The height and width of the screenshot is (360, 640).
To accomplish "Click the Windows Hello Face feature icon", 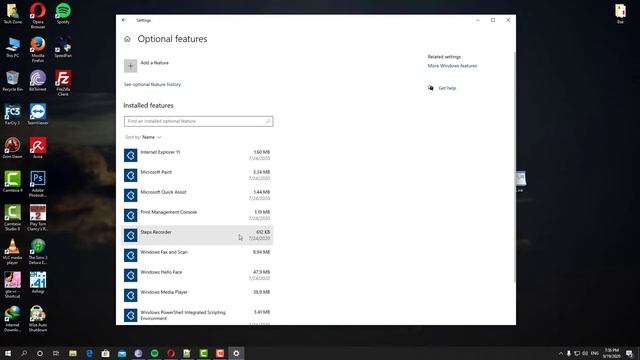I will point(131,275).
